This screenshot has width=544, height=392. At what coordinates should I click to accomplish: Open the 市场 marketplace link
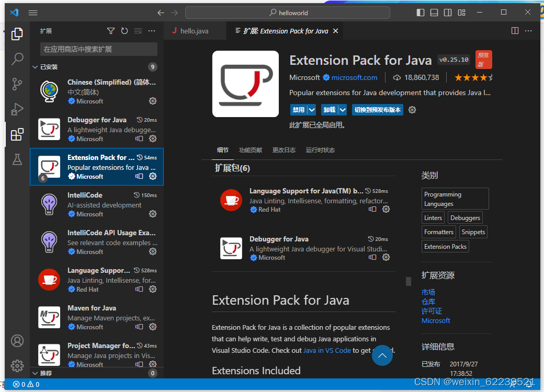(428, 292)
